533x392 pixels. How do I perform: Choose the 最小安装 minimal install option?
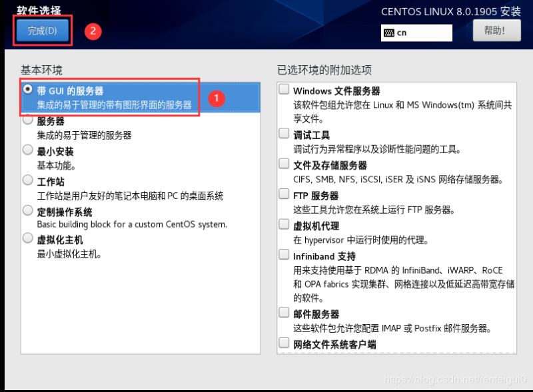(x=27, y=150)
